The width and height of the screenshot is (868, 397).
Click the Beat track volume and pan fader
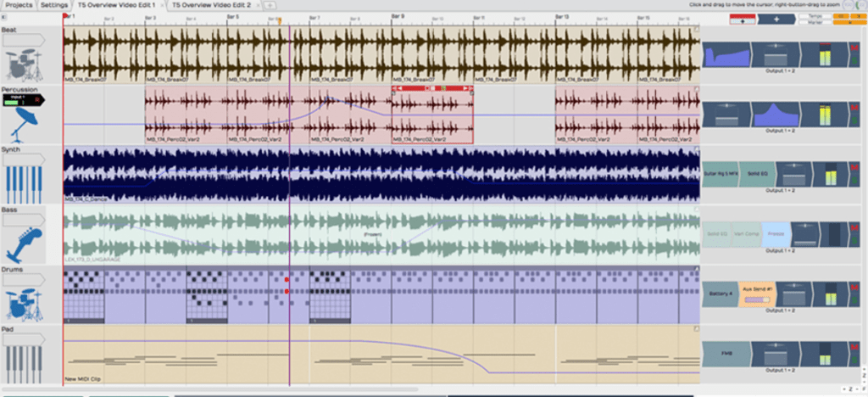pyautogui.click(x=776, y=54)
